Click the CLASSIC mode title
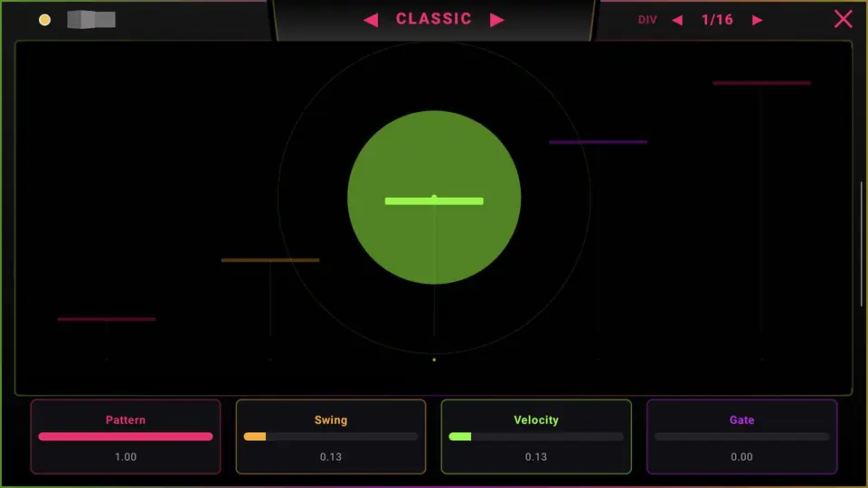 click(x=433, y=19)
